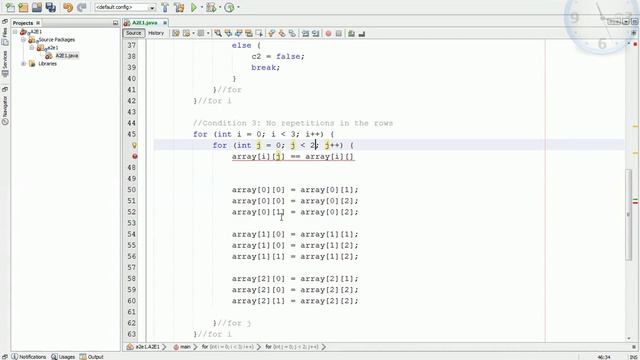Open the Usages window button

click(63, 357)
